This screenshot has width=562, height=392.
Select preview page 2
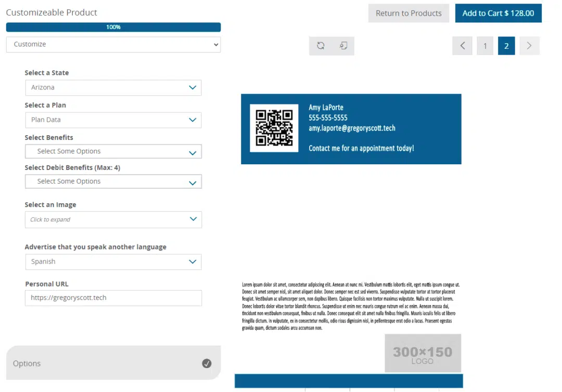pos(506,46)
